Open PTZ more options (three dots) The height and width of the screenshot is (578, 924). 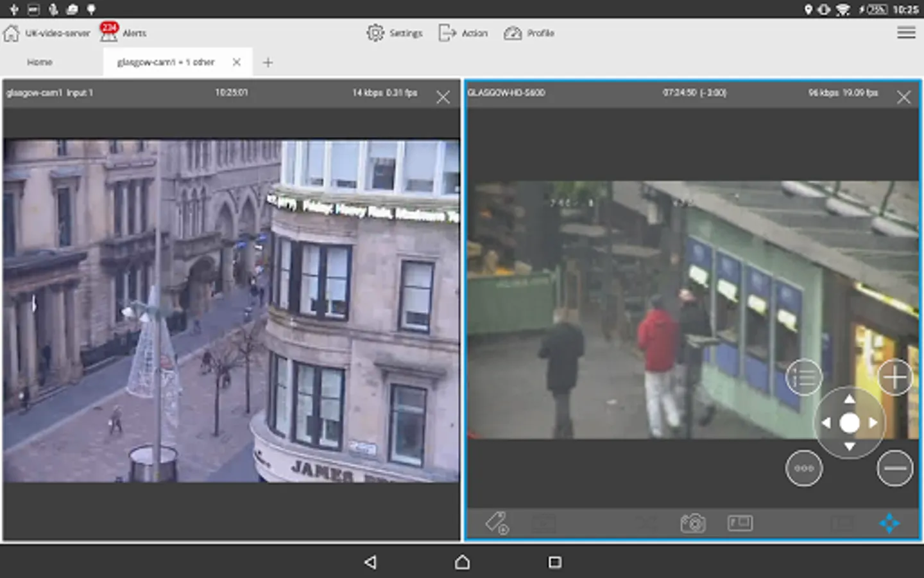pos(803,469)
